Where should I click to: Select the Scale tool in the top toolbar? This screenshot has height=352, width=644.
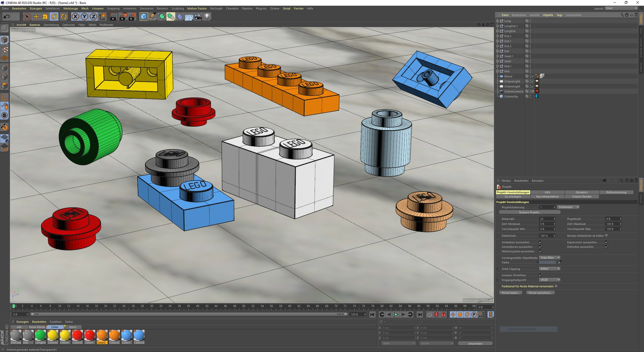pos(45,16)
